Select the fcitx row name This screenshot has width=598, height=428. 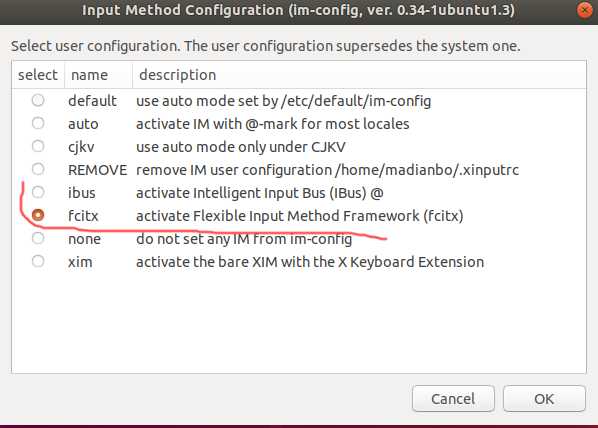pyautogui.click(x=83, y=216)
